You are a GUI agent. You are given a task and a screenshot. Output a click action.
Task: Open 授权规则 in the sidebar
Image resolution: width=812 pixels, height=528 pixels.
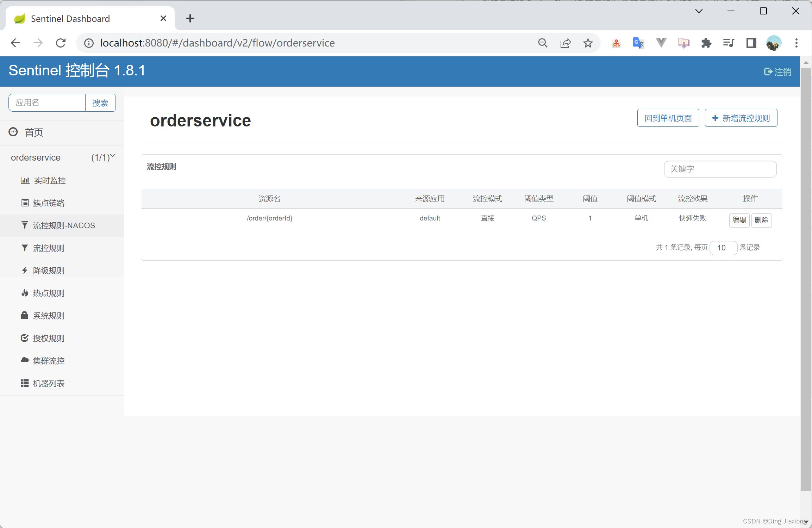[x=62, y=338]
